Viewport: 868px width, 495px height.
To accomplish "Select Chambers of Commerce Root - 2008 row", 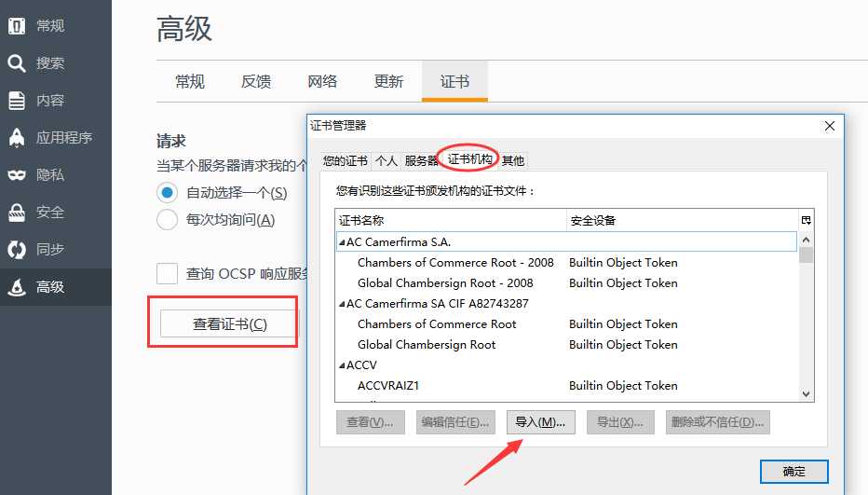I will tap(566, 263).
